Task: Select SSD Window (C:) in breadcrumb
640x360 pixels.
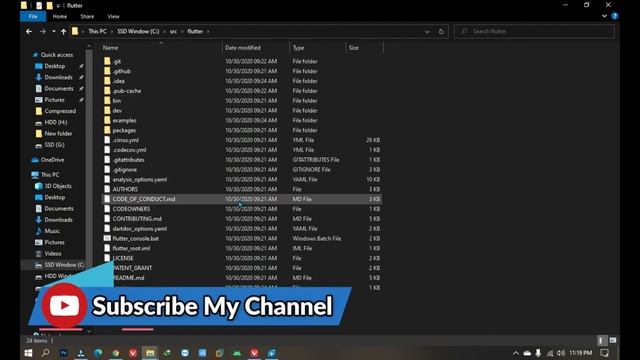Action: 138,31
